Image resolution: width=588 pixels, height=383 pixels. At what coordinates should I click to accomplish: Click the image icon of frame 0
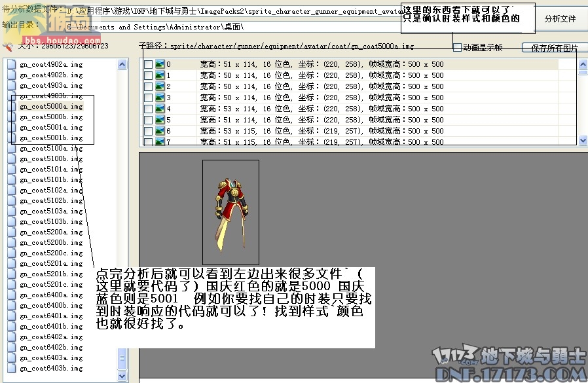pos(160,64)
